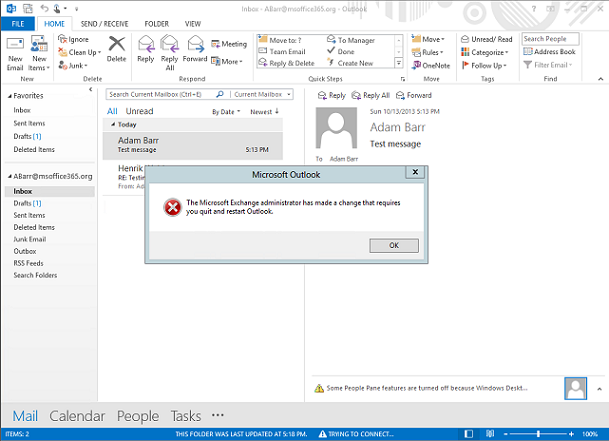
Task: Click in the Search People field
Action: coord(550,39)
